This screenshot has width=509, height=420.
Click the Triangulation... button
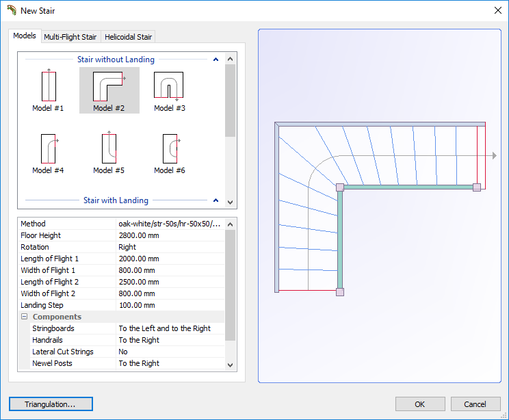pos(51,404)
